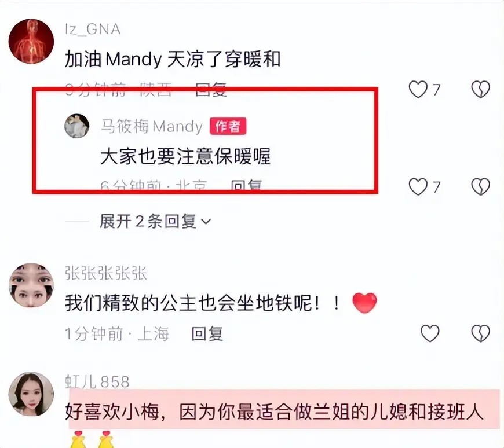Open username lz_GNA profile link
Screen dimensions: 504x448
point(93,30)
